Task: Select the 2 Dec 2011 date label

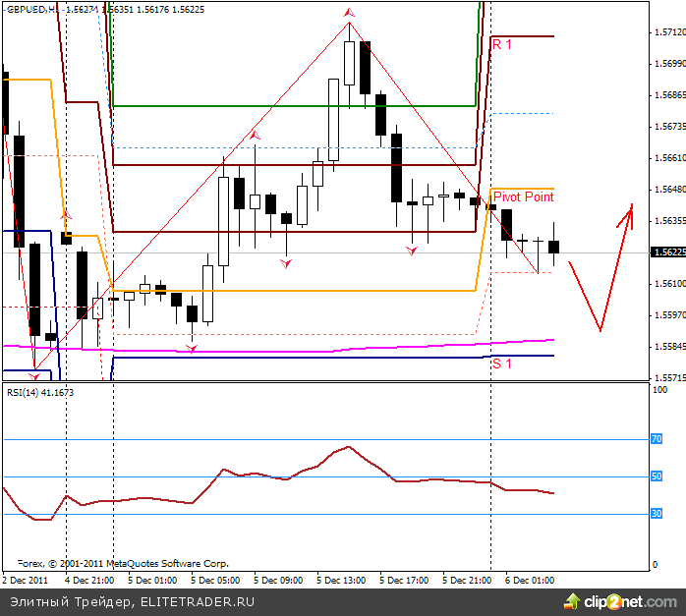Action: coord(26,581)
